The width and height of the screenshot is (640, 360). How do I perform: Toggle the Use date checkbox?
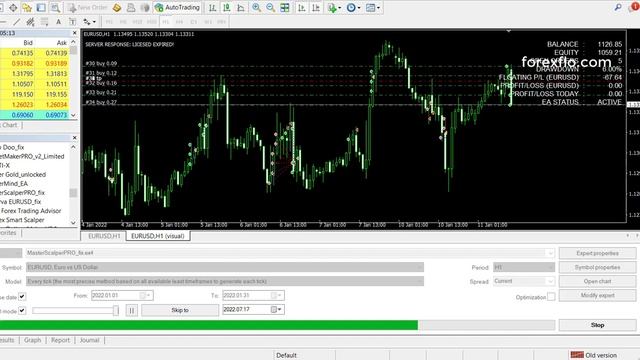tap(22, 297)
